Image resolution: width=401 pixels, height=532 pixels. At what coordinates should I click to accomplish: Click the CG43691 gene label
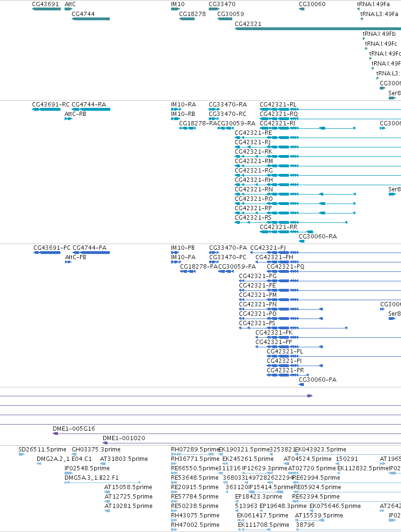pos(45,4)
